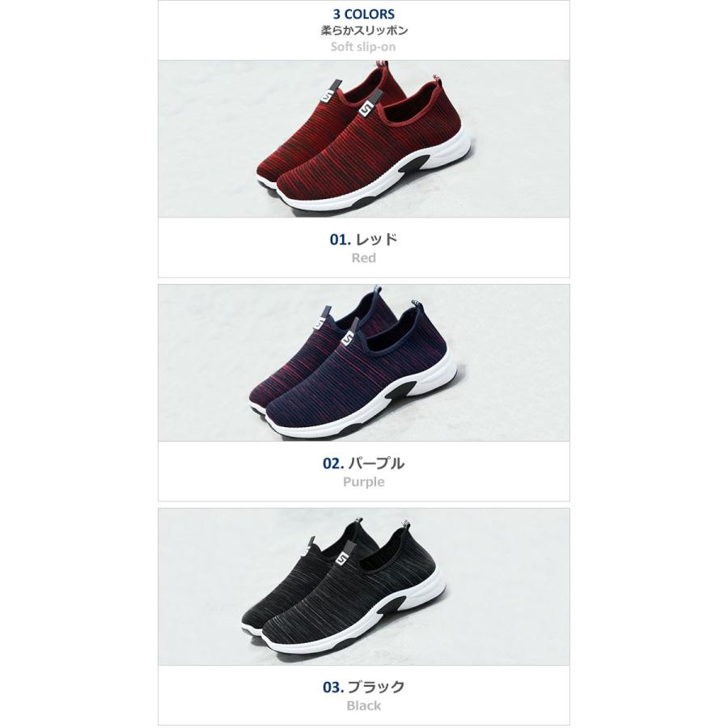This screenshot has width=728, height=728.
Task: Click the '3 COLORS' heading
Action: [363, 14]
